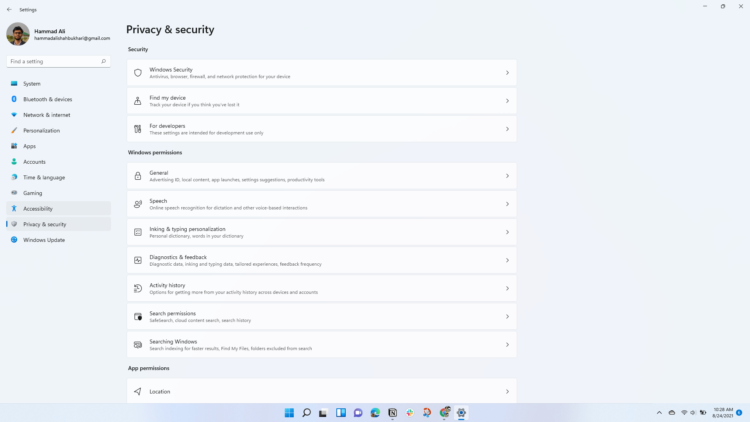This screenshot has height=422, width=750.
Task: Open the Widgets panel from taskbar
Action: [341, 412]
